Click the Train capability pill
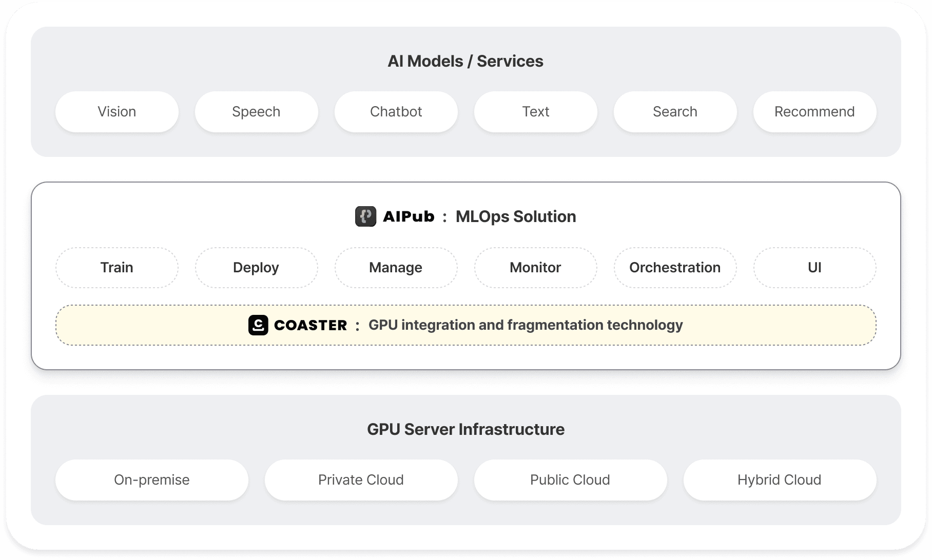 coord(116,267)
